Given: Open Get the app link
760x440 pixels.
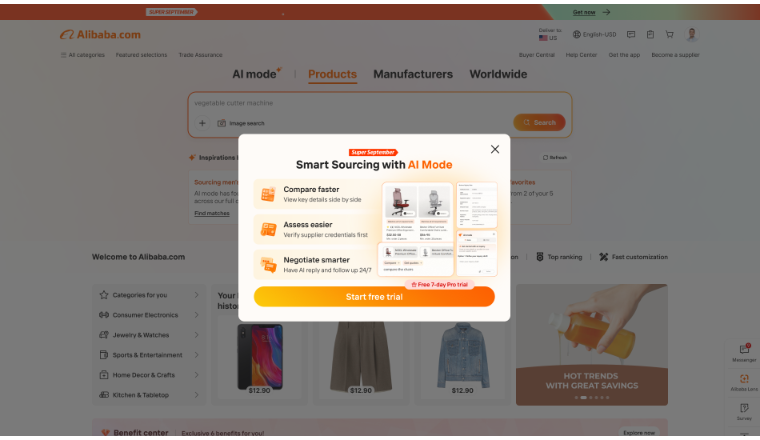Looking at the screenshot, I should [x=624, y=55].
